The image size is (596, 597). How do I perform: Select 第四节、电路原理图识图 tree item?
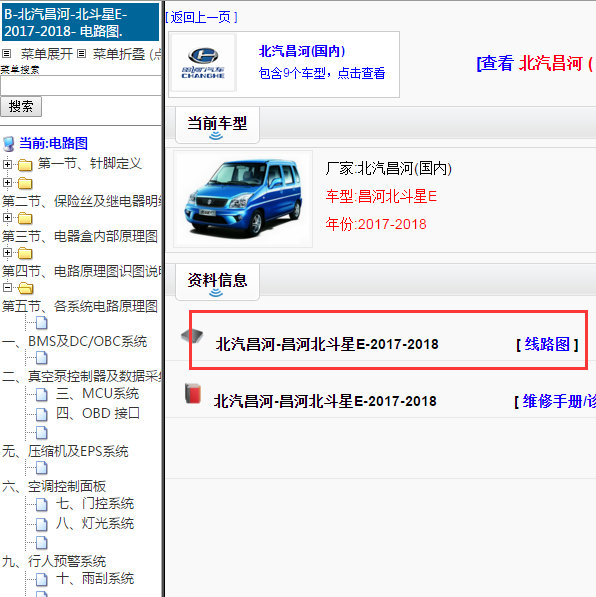coord(81,271)
